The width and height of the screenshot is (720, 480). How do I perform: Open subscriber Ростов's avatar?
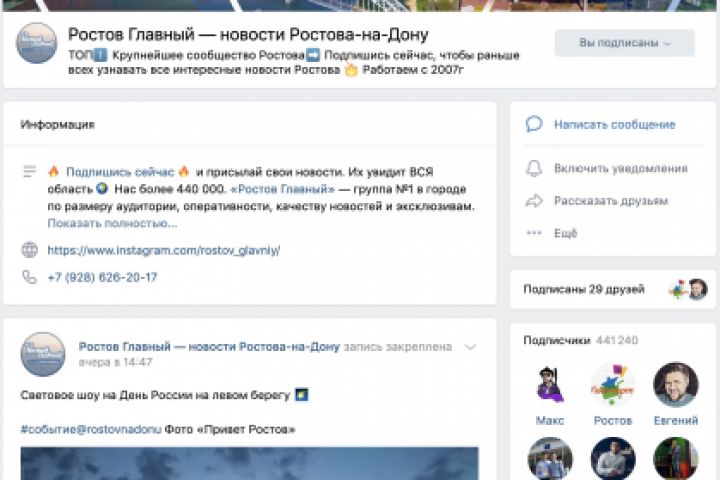click(x=613, y=385)
